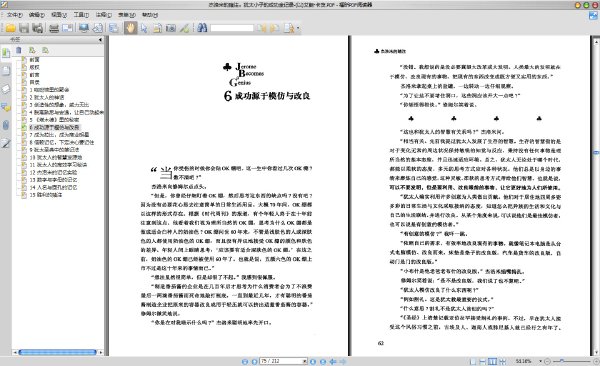The image size is (600, 366).
Task: Select bookmark number 1 in the list
Action: coord(49,90)
